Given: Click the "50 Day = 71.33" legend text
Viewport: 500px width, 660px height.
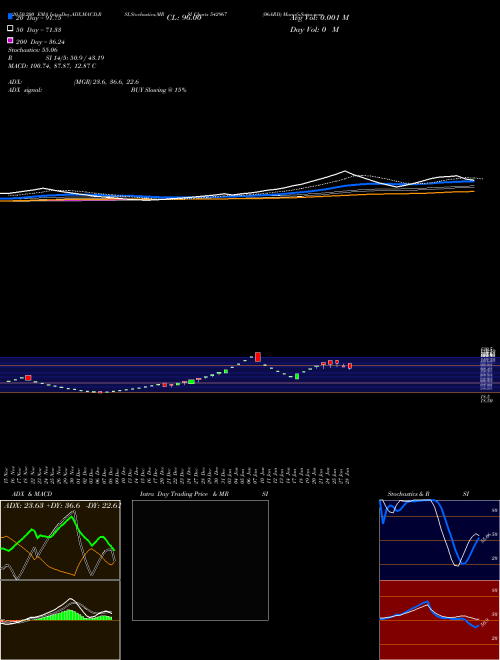Looking at the screenshot, I should pos(39,29).
